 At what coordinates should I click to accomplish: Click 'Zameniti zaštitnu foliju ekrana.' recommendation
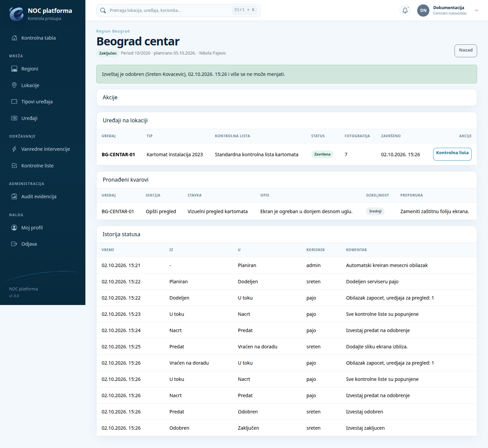(434, 211)
